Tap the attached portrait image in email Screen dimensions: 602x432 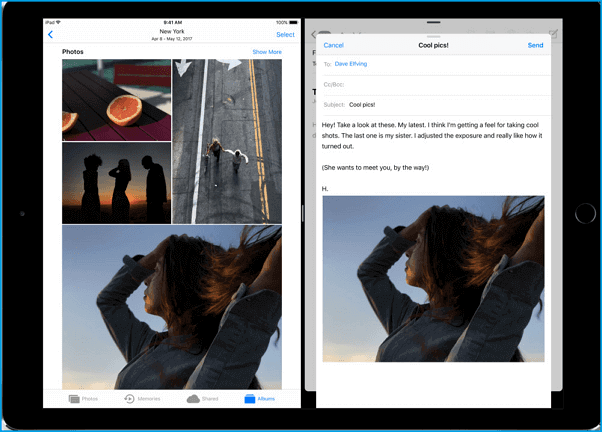click(x=433, y=279)
